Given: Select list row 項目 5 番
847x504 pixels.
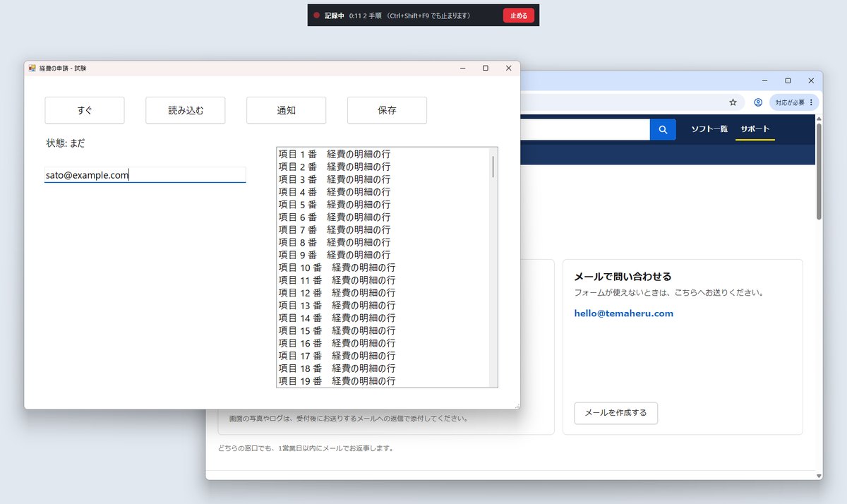Looking at the screenshot, I should 382,205.
